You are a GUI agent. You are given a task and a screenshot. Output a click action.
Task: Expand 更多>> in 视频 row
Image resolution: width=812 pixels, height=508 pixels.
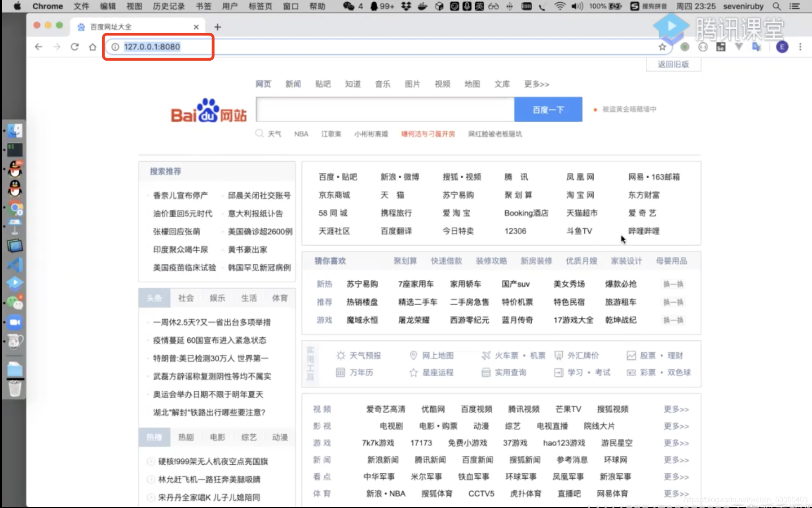(676, 409)
